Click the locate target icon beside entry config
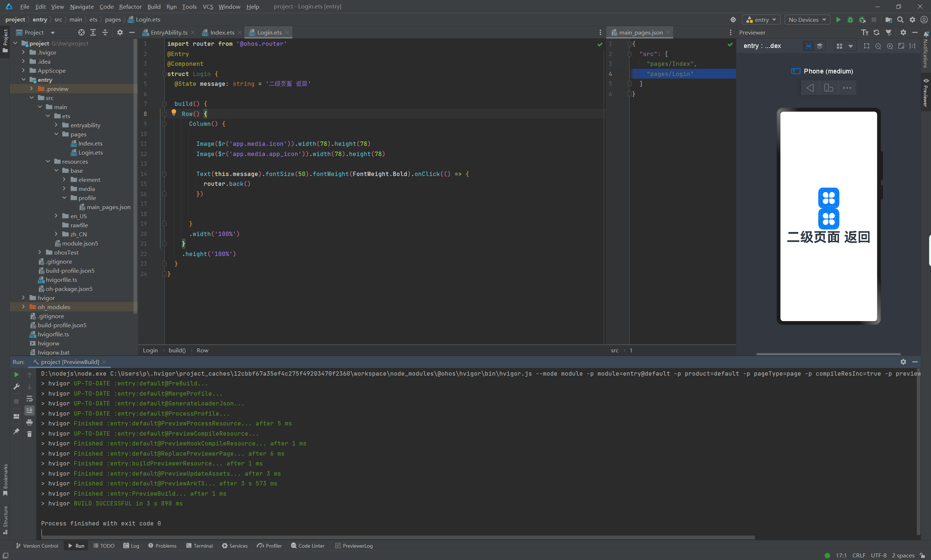The height and width of the screenshot is (560, 931). pyautogui.click(x=733, y=20)
